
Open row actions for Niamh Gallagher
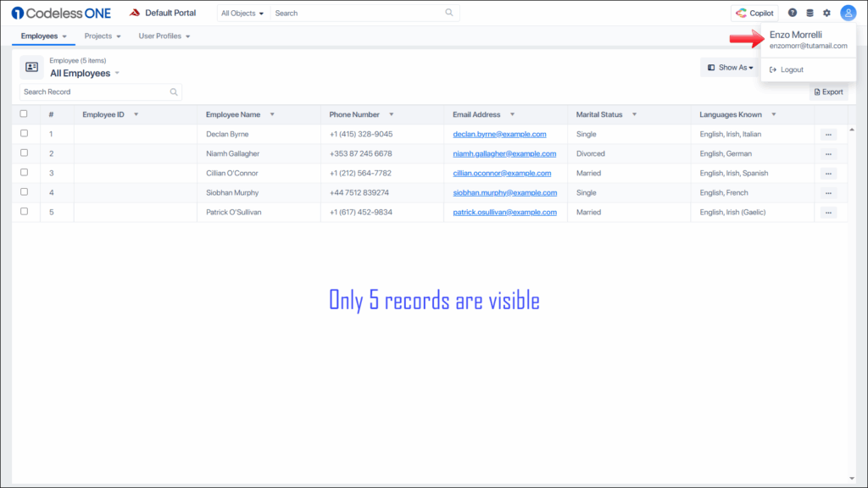(x=828, y=154)
